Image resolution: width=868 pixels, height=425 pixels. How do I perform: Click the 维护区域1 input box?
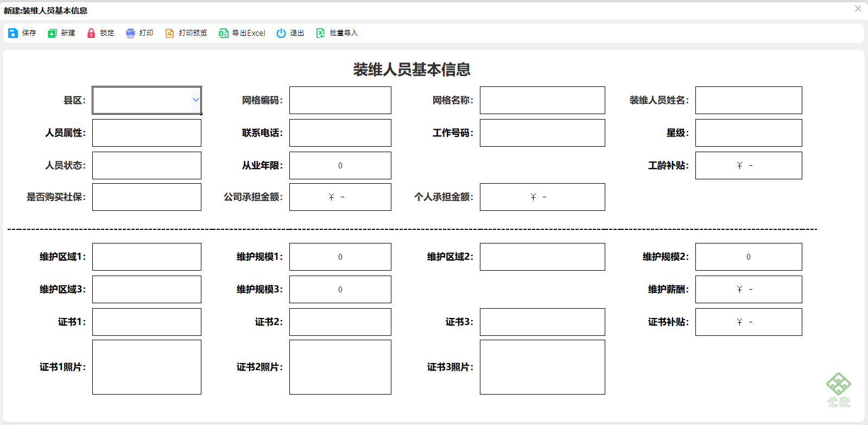click(x=147, y=257)
